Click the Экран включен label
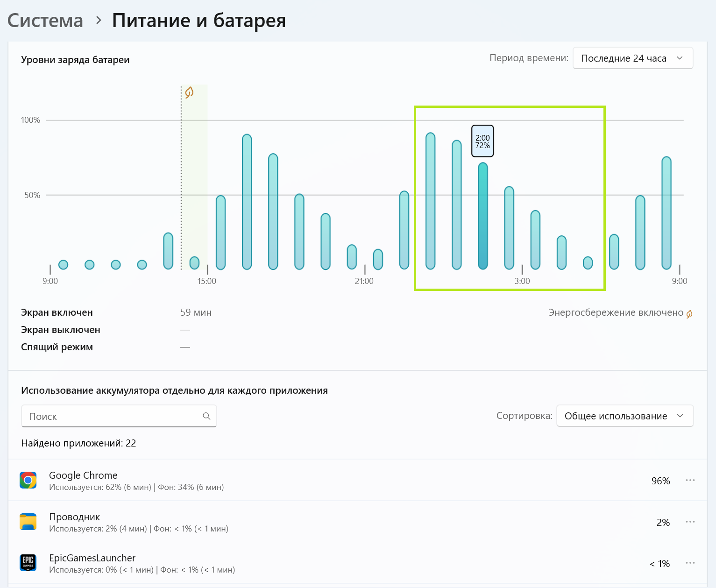 click(57, 312)
